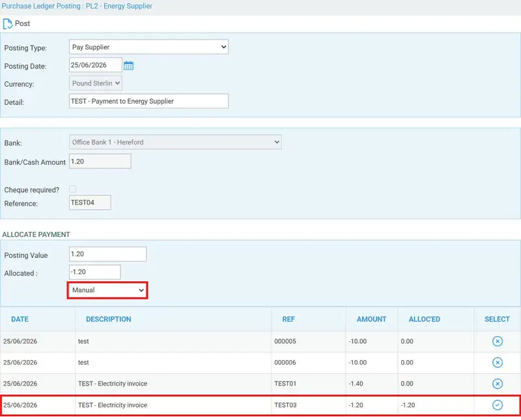The width and height of the screenshot is (521, 420).
Task: Sort by REF column header
Action: (289, 319)
